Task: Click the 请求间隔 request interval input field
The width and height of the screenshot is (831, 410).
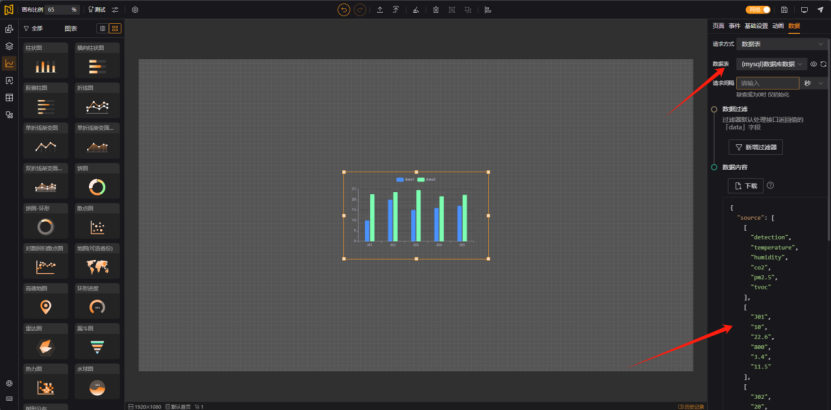Action: (x=767, y=83)
